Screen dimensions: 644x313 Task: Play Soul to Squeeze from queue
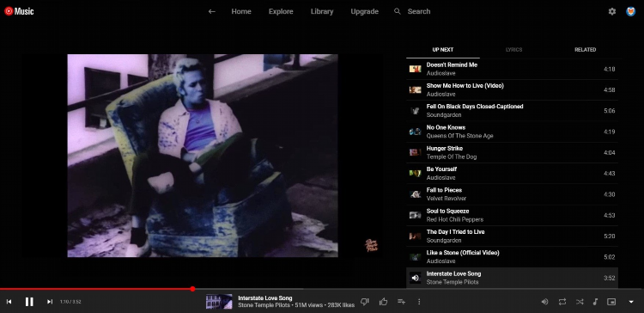[512, 215]
